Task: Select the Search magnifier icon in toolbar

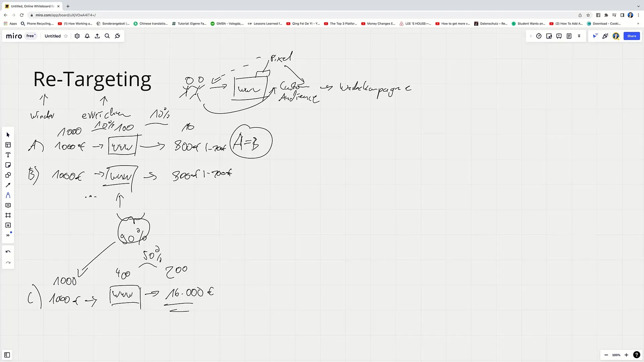Action: 107,36
